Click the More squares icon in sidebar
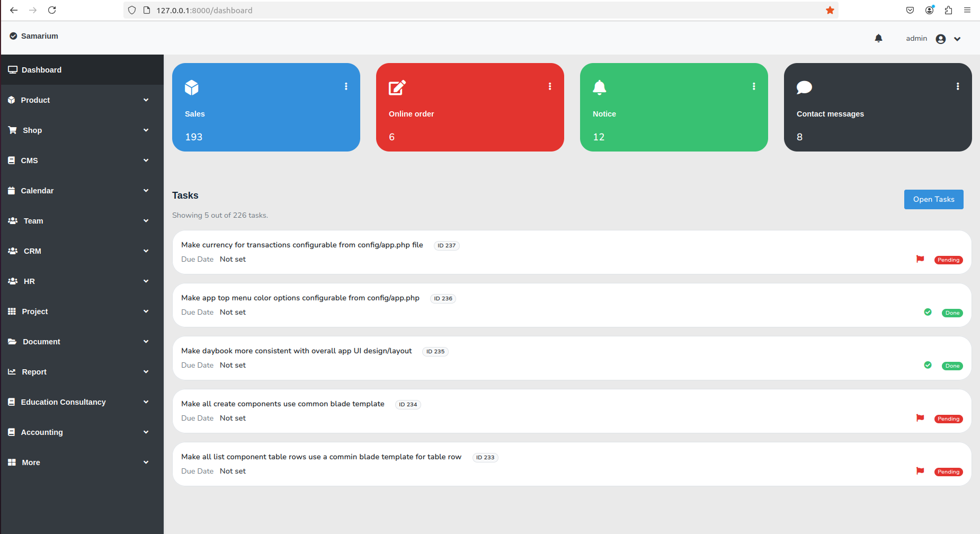This screenshot has width=980, height=534. (12, 462)
